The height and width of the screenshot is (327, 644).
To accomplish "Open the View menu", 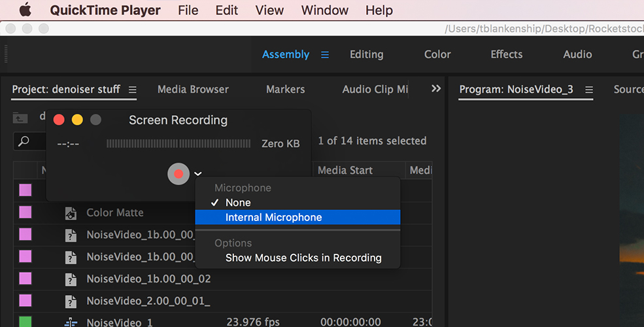I will pyautogui.click(x=269, y=10).
